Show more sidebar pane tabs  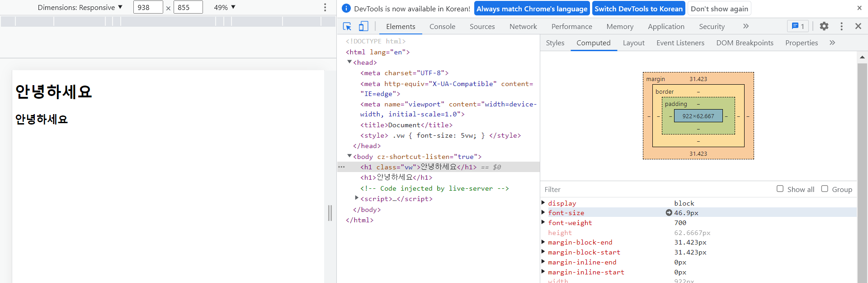coord(832,43)
